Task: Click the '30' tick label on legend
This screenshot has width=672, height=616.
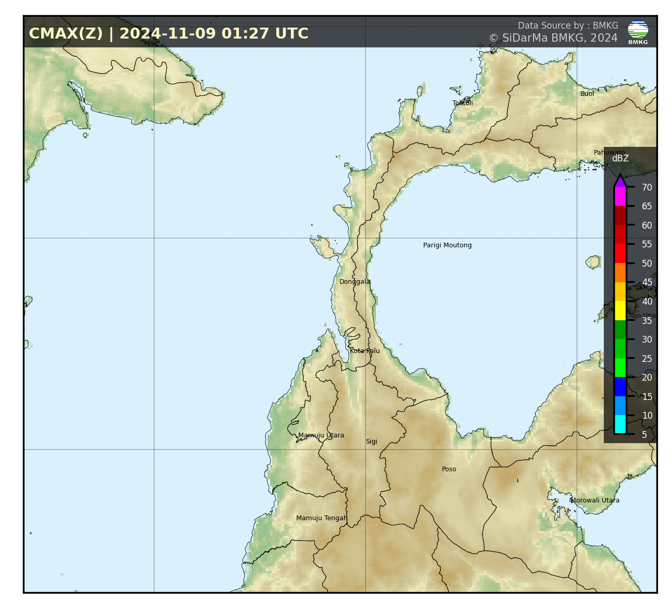Action: pyautogui.click(x=647, y=340)
